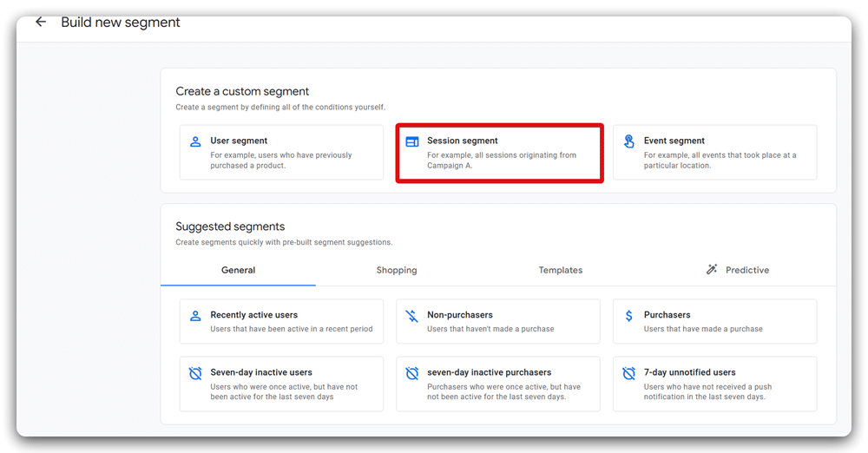
Task: Open the seven-day inactive purchasers title
Action: pos(489,372)
